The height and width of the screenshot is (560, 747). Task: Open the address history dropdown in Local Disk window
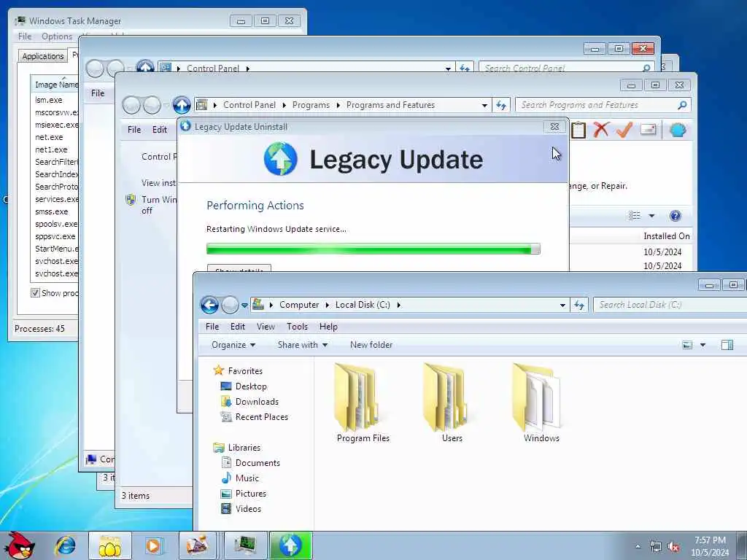click(x=562, y=306)
